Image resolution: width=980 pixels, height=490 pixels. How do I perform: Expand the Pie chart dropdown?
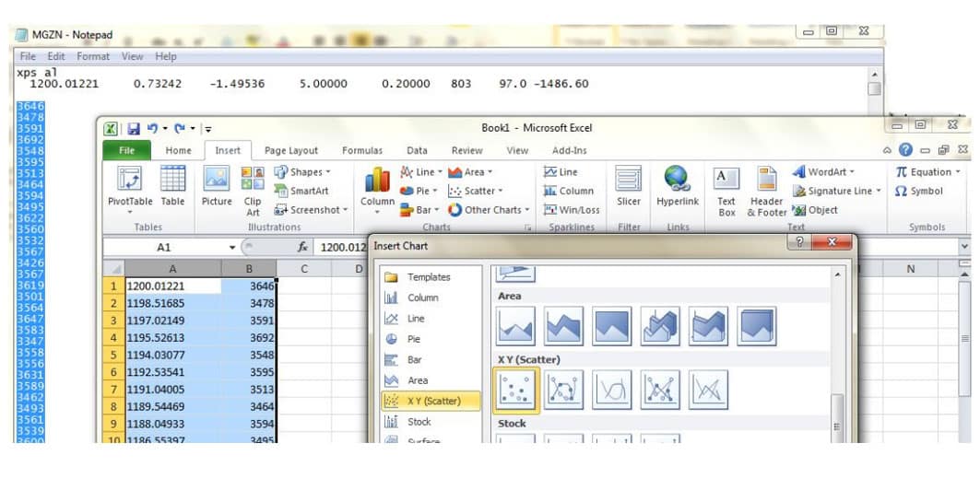pyautogui.click(x=419, y=191)
